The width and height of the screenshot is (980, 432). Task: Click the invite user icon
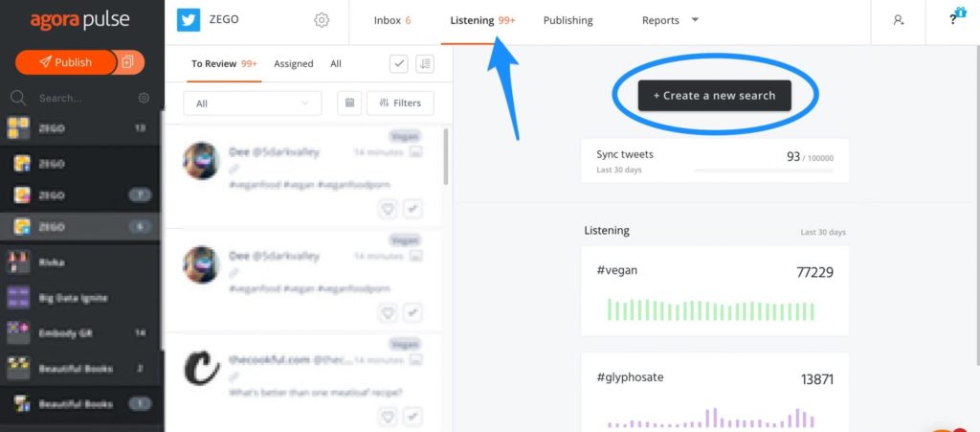point(898,20)
